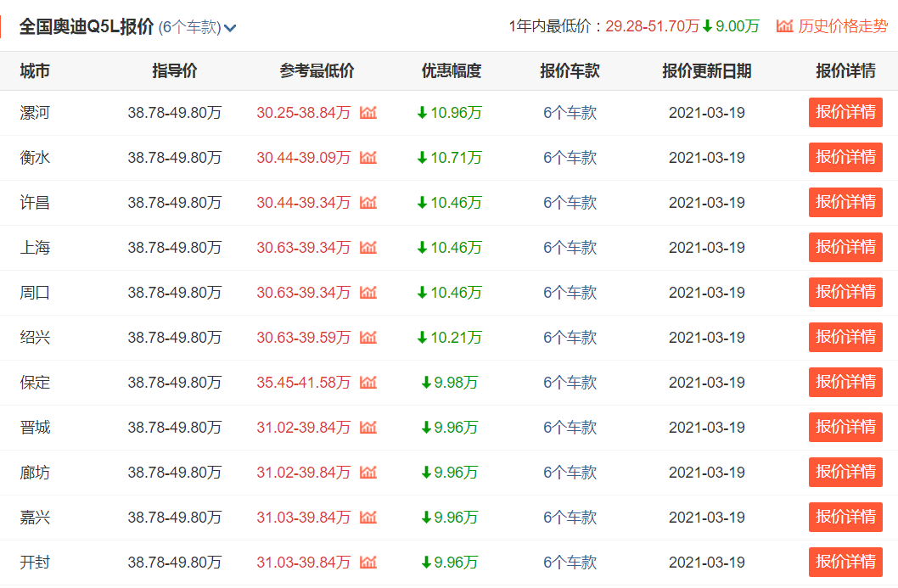Open price trend chart icon for 晋城
The image size is (898, 588).
(368, 427)
